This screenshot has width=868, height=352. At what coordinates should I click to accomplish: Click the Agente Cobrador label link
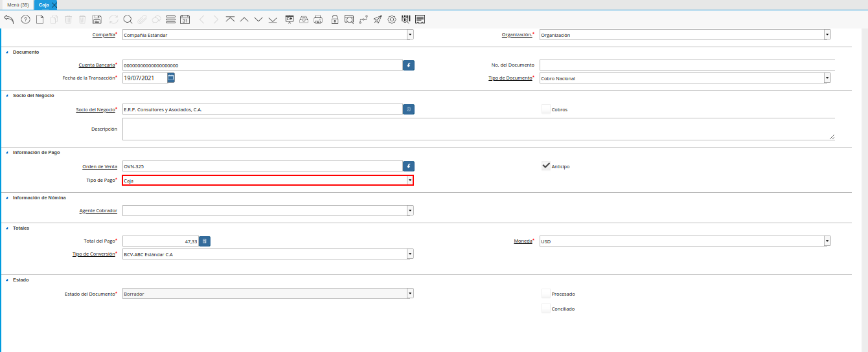point(98,210)
